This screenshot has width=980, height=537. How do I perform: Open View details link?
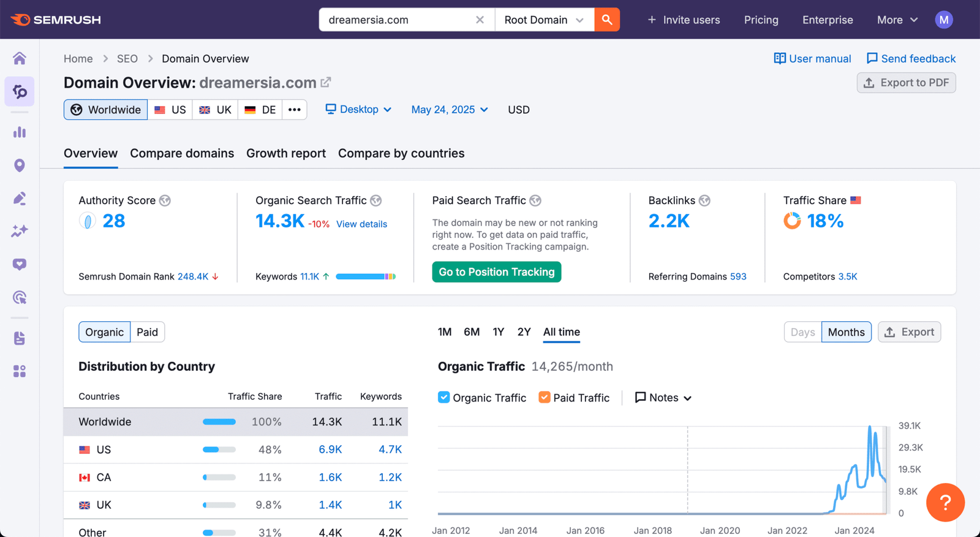[361, 224]
